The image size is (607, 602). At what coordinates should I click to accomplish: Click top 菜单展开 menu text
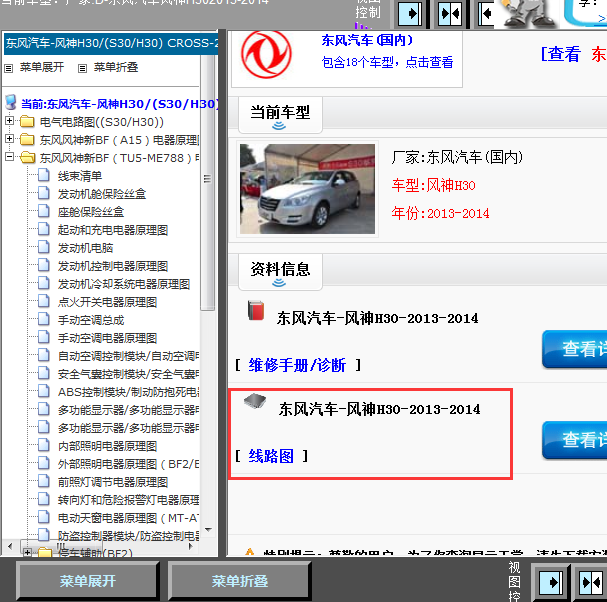pyautogui.click(x=42, y=67)
